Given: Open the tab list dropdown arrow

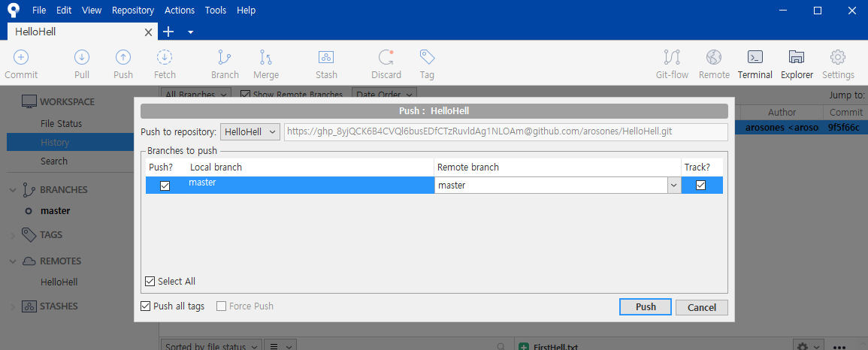Looking at the screenshot, I should (190, 32).
